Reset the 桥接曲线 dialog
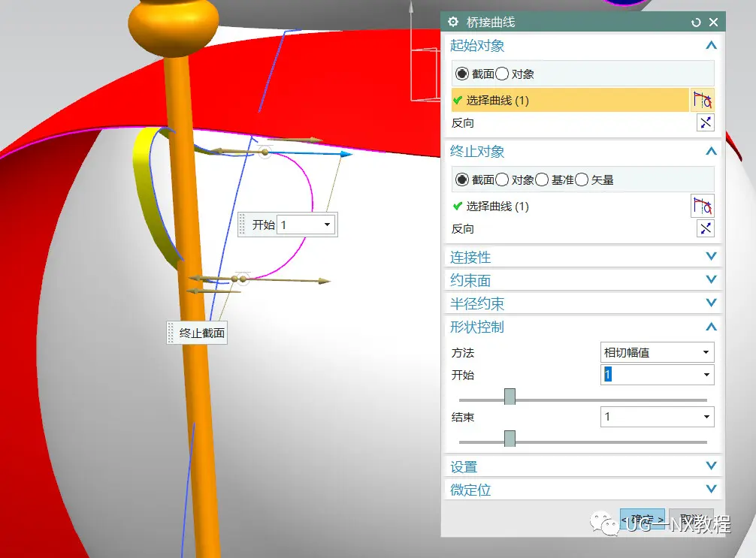The height and width of the screenshot is (558, 756). tap(696, 23)
